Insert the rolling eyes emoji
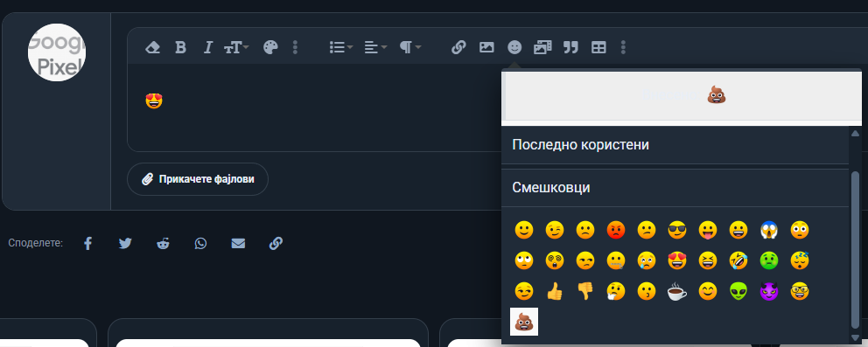Image resolution: width=868 pixels, height=347 pixels. (x=523, y=260)
